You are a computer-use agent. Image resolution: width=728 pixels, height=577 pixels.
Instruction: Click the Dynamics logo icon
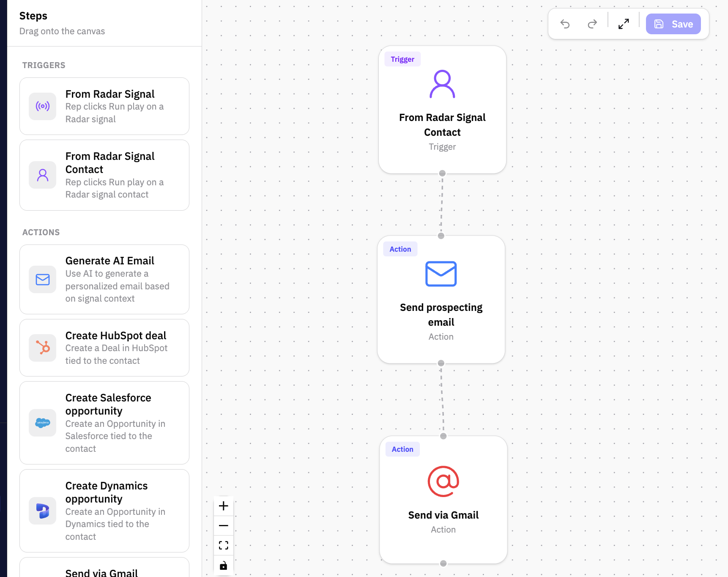coord(43,511)
